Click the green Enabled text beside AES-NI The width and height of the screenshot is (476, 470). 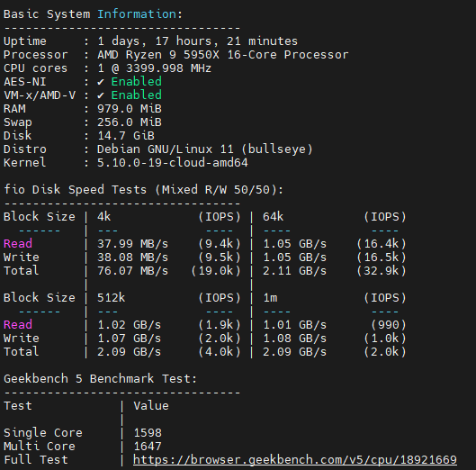click(x=137, y=81)
